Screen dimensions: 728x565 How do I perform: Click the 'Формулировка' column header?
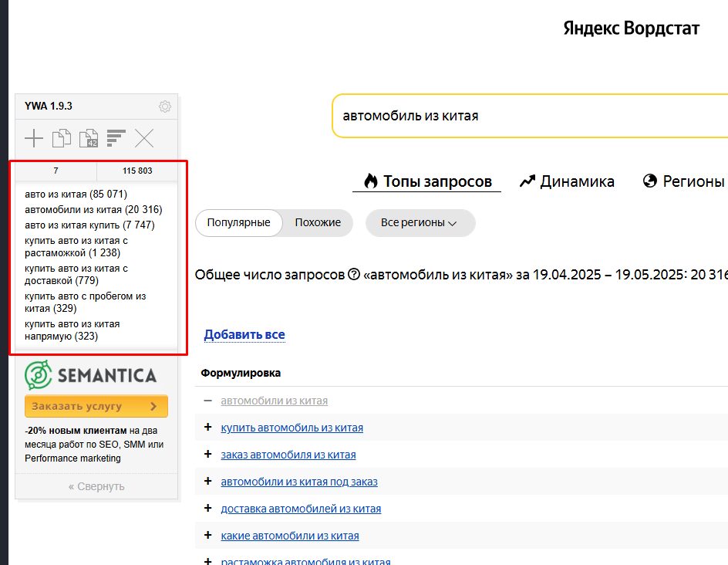(241, 373)
